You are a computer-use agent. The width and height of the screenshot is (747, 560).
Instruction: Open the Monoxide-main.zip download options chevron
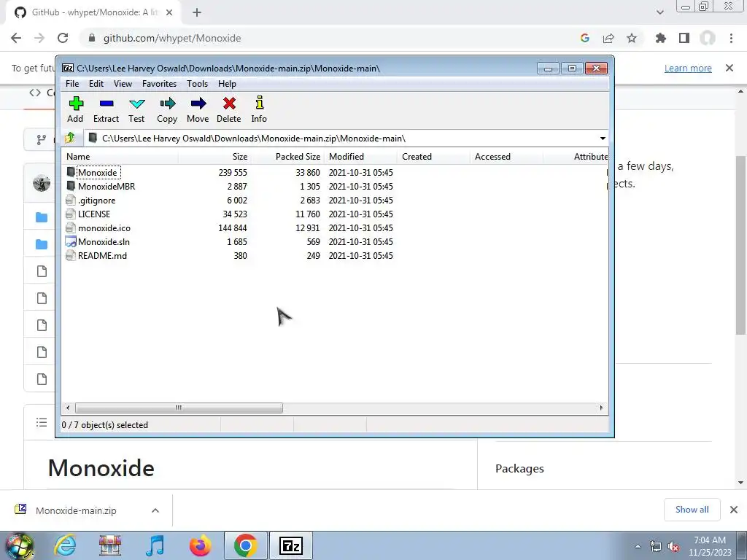[155, 510]
